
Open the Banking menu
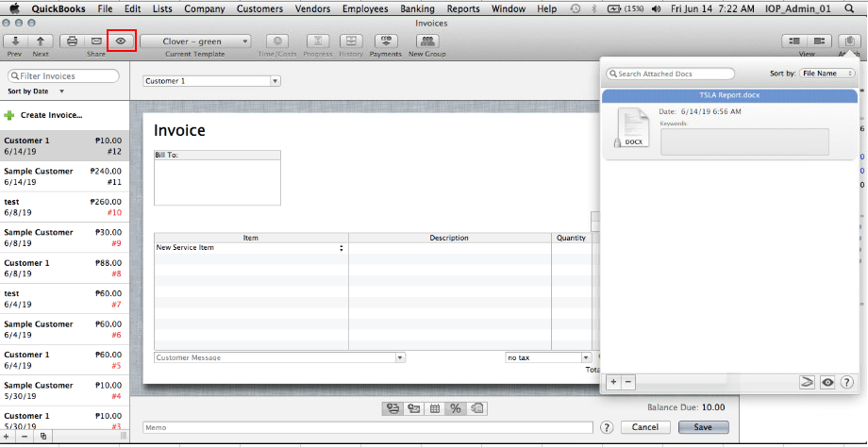point(417,8)
